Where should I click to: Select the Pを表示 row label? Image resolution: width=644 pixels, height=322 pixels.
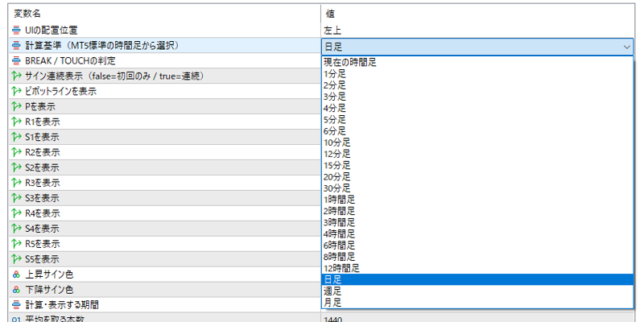40,107
